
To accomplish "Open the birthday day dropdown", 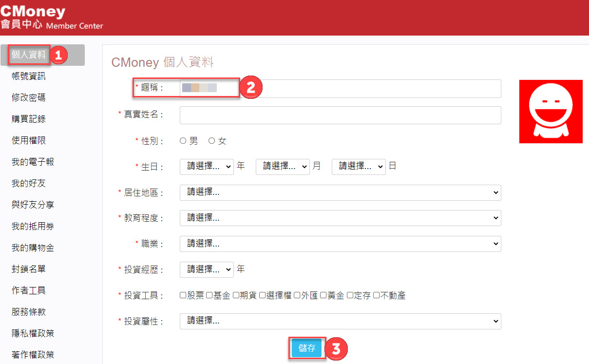I will pyautogui.click(x=359, y=166).
